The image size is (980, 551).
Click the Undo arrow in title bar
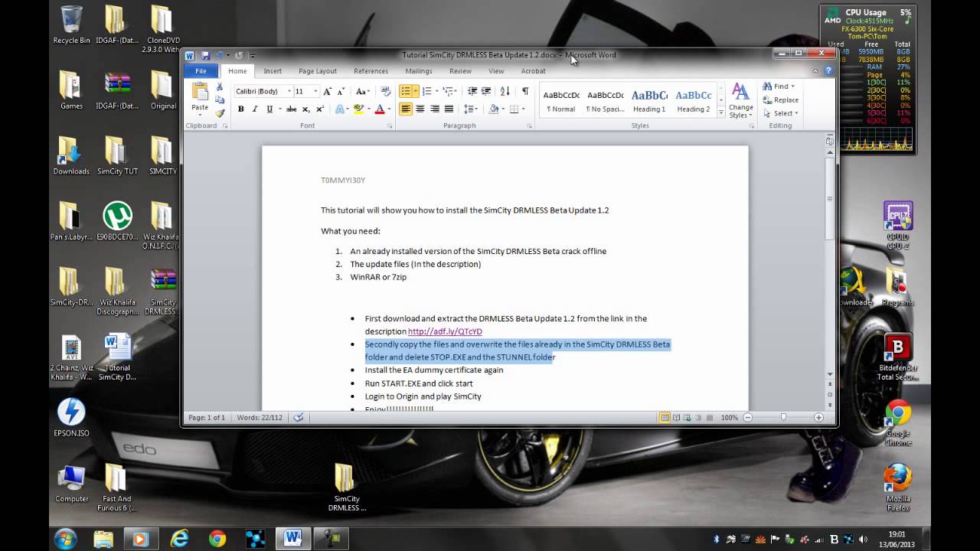tap(218, 55)
